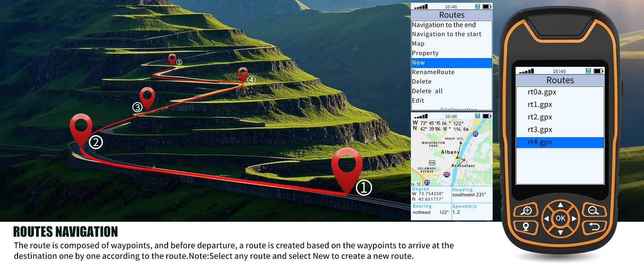Click the Degree coordinates field
The height and width of the screenshot is (264, 644).
point(431,194)
